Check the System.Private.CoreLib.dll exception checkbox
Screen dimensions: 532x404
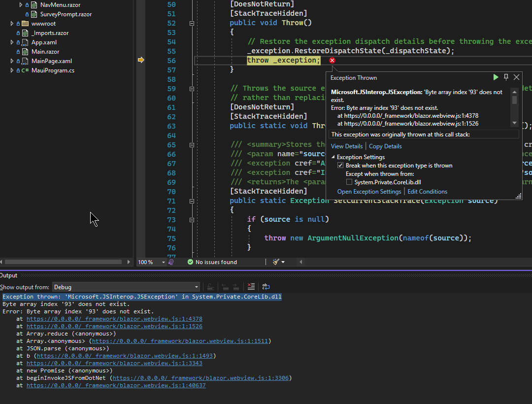click(349, 182)
